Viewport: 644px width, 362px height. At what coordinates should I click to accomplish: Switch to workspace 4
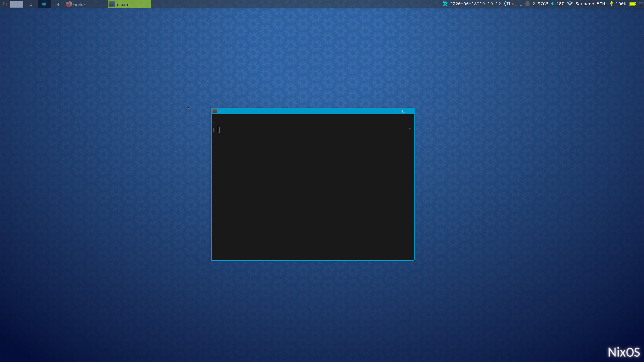[58, 4]
